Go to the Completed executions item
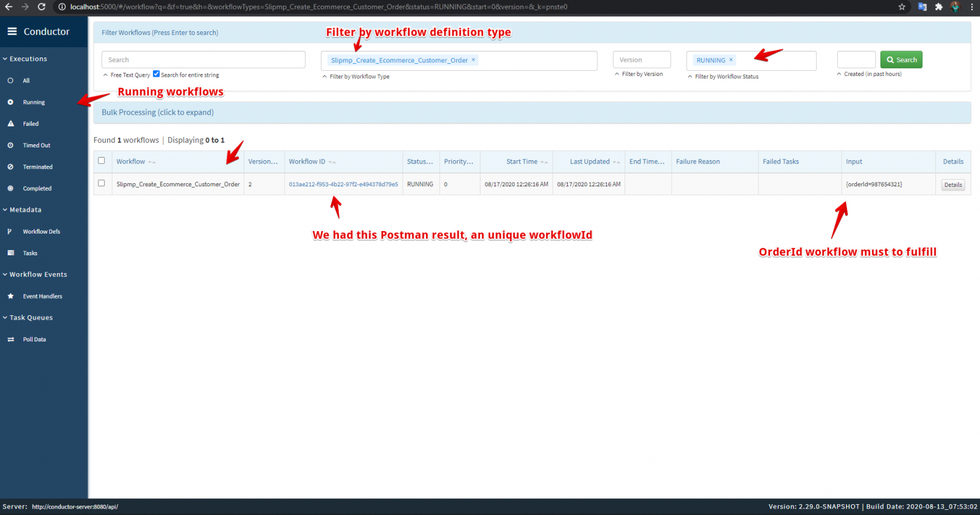 pos(37,188)
